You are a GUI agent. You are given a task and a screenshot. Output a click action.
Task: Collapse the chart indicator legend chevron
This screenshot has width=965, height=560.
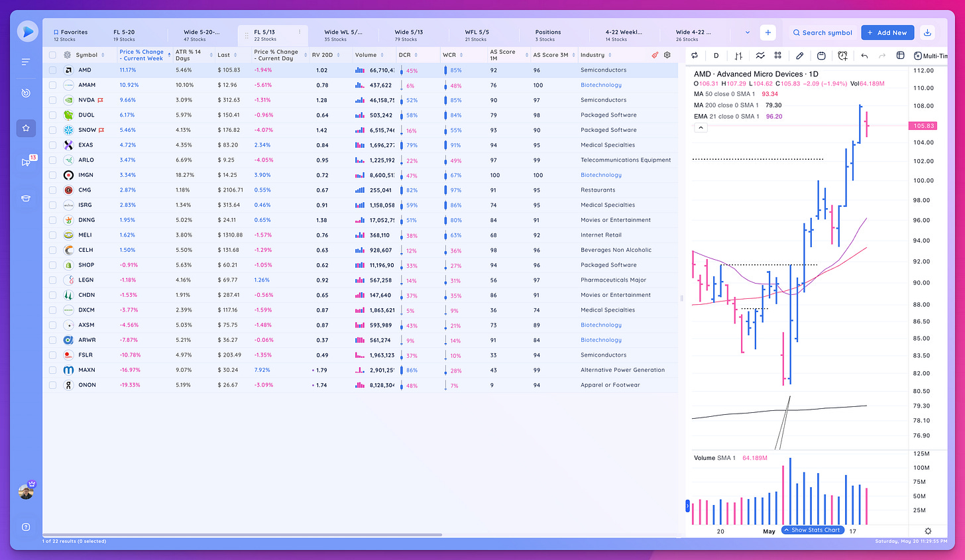coord(701,127)
